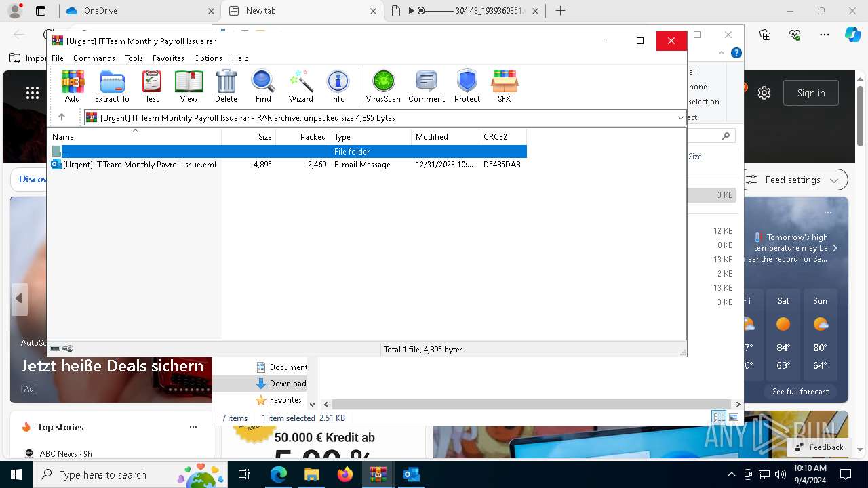This screenshot has height=488, width=868.
Task: Open Top stories more options
Action: click(x=193, y=427)
